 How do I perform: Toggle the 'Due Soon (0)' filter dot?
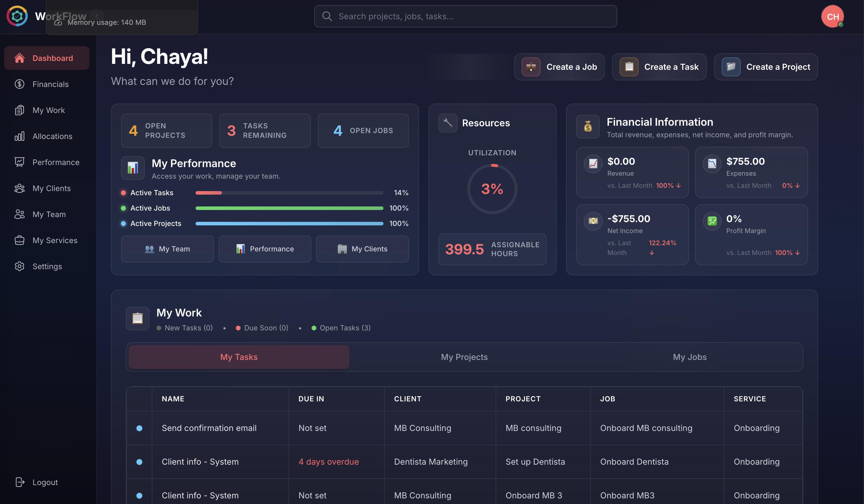(238, 328)
